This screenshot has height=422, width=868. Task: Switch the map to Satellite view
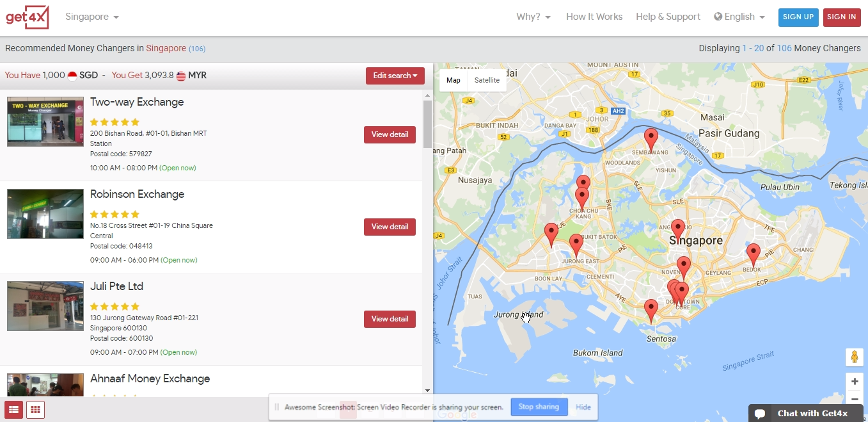coord(487,81)
